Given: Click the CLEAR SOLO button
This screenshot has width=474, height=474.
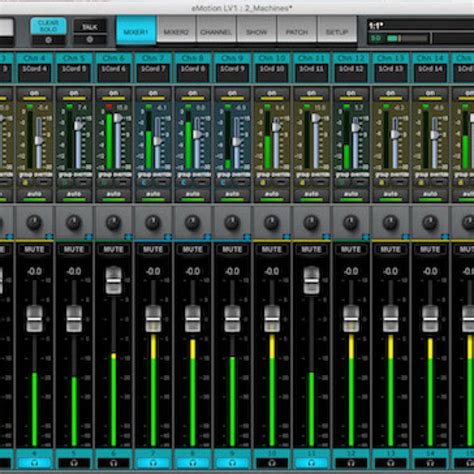Looking at the screenshot, I should click(49, 26).
